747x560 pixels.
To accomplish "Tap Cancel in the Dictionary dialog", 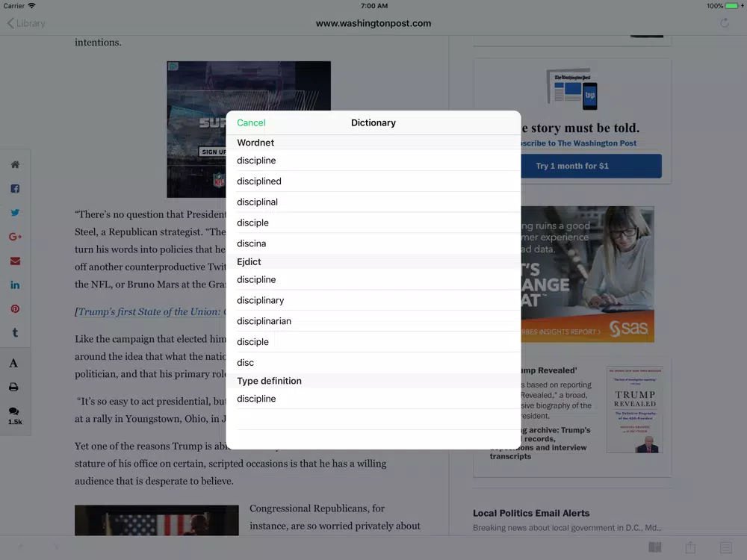I will [251, 123].
